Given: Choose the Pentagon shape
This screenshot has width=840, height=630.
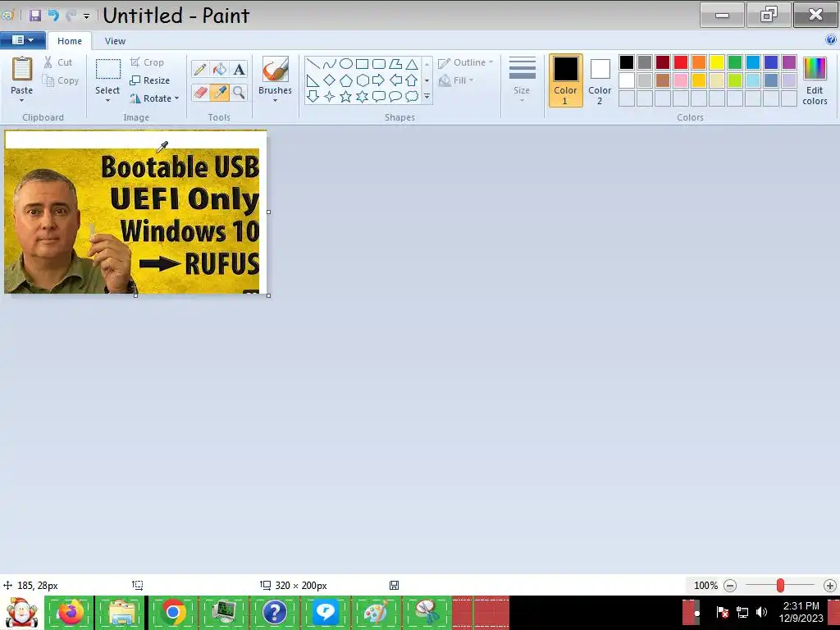Looking at the screenshot, I should pyautogui.click(x=346, y=80).
